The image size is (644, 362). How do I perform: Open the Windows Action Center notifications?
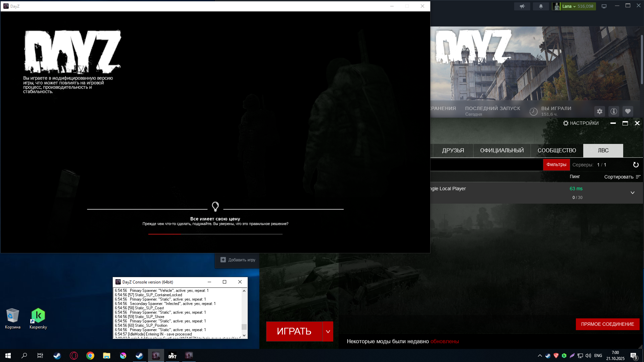(634, 356)
